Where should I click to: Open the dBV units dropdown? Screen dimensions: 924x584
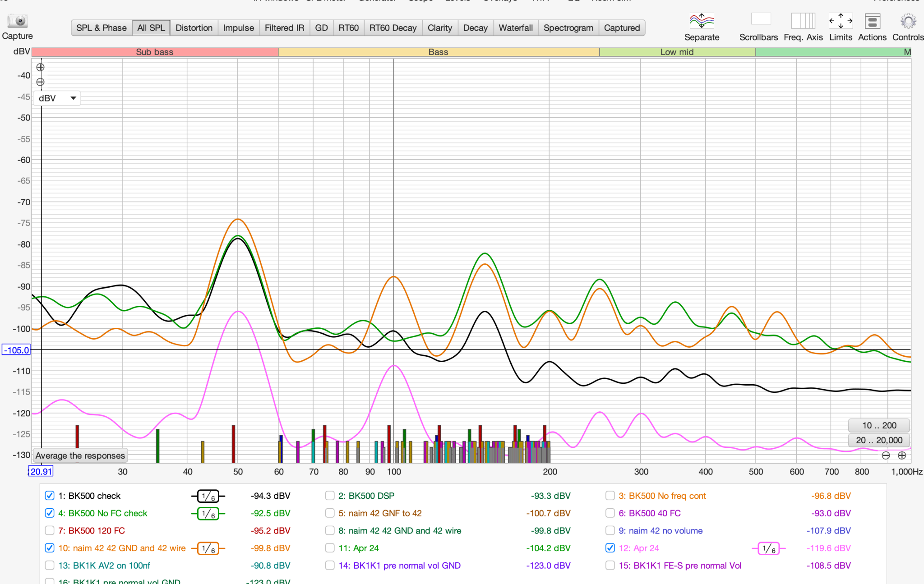point(57,98)
